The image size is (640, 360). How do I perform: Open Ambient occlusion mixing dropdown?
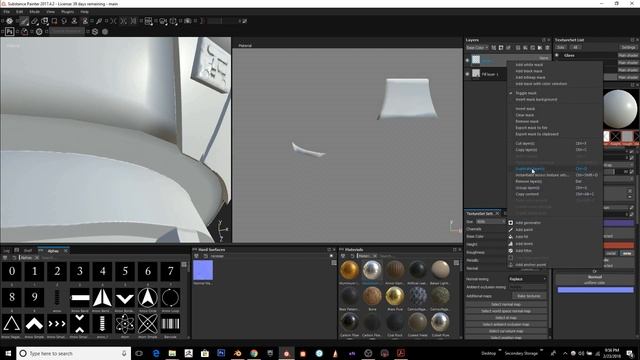[x=527, y=287]
